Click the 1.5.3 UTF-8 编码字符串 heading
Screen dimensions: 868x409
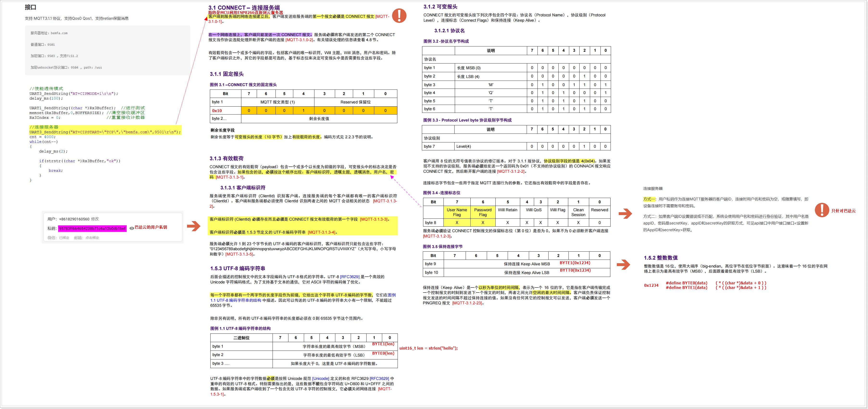[237, 268]
